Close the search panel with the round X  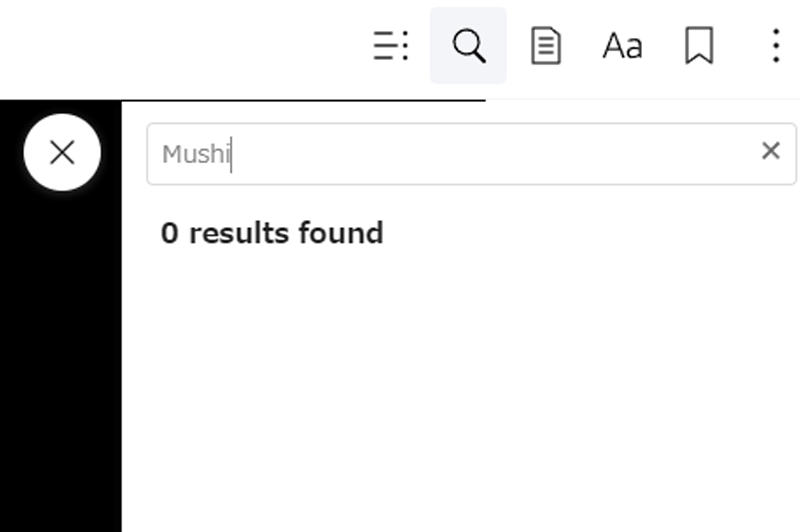coord(62,152)
